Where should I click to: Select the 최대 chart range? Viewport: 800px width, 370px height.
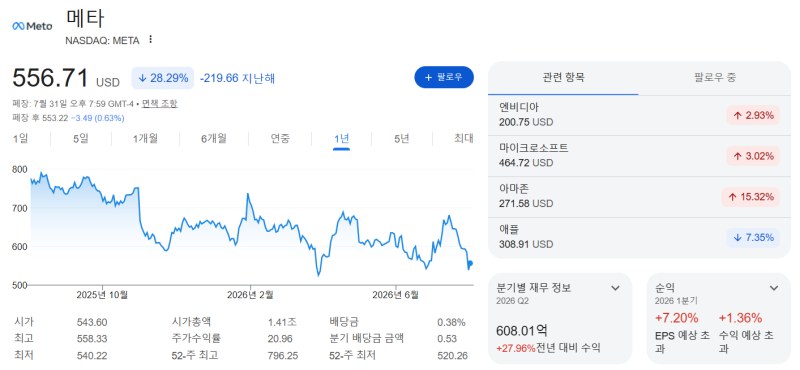(x=464, y=138)
